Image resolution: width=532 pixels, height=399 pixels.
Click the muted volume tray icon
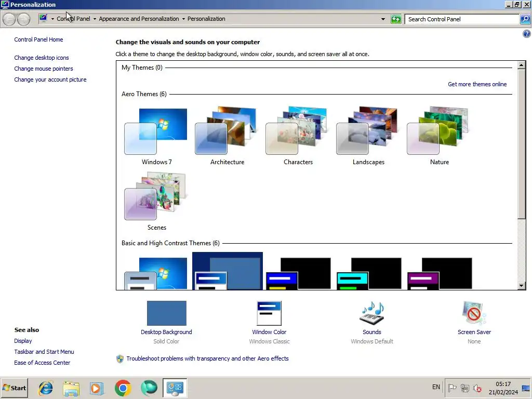pos(477,388)
